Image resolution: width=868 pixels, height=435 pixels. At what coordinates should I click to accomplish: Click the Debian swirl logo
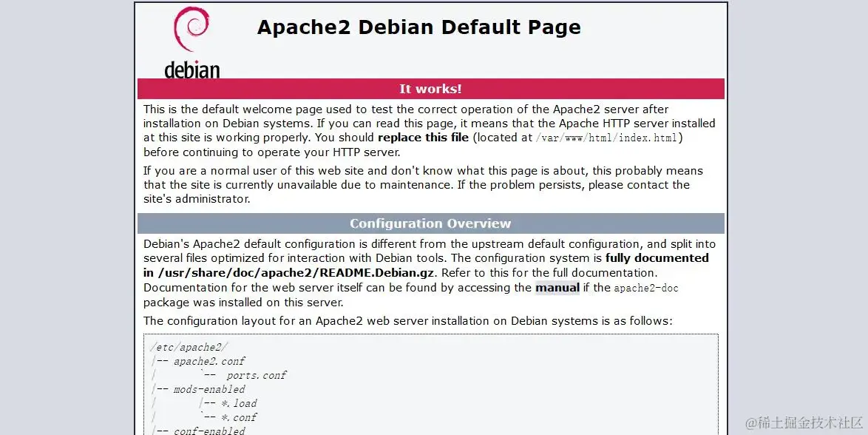coord(191,29)
